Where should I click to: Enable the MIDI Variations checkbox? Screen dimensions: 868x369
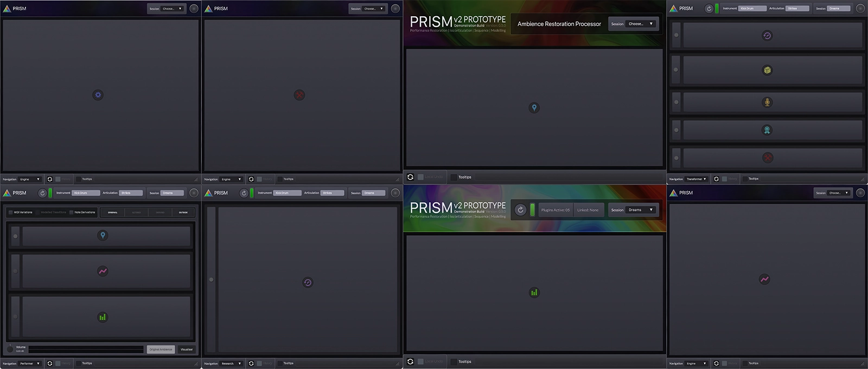coord(11,212)
